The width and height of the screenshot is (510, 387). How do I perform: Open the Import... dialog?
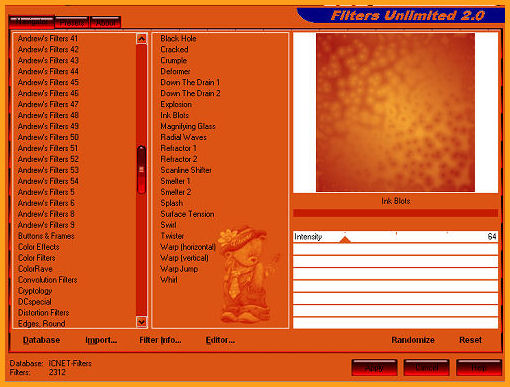point(101,340)
